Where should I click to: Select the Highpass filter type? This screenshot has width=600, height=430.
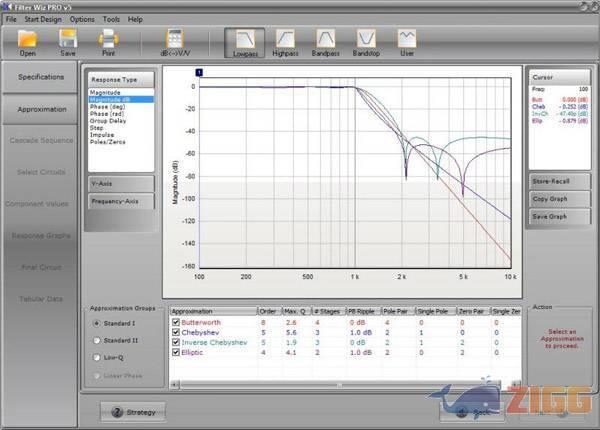(285, 41)
